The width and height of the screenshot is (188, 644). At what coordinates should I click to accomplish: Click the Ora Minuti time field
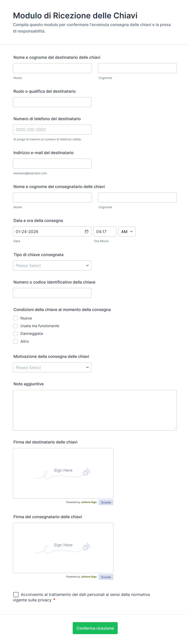click(x=105, y=231)
